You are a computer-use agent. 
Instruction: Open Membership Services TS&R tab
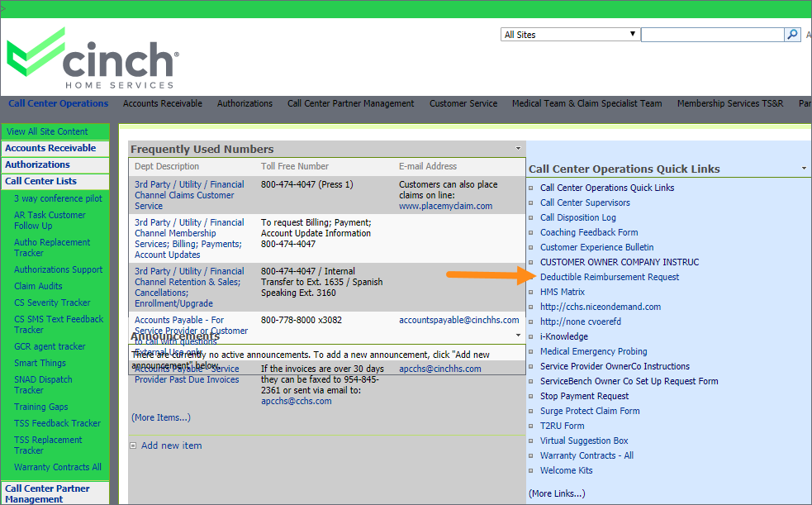[x=729, y=103]
